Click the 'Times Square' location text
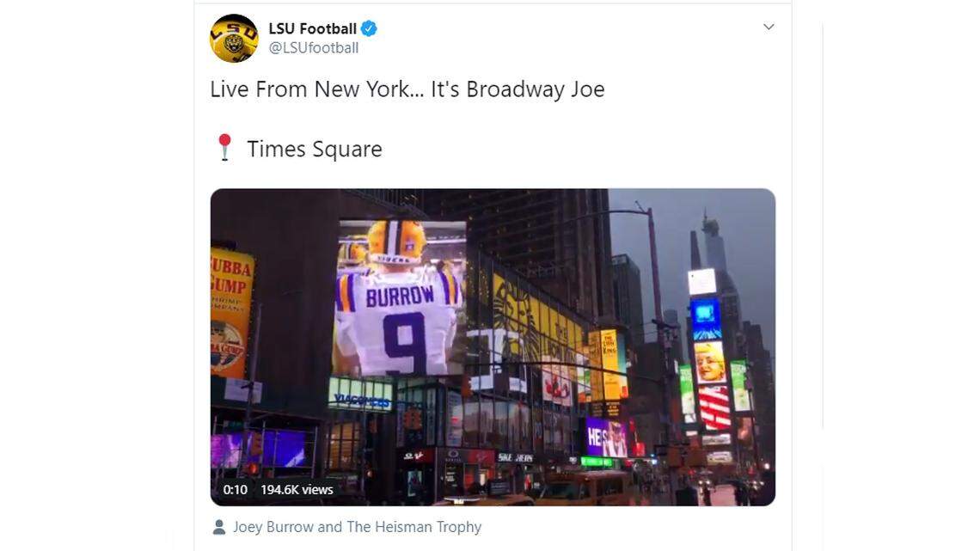Screen dimensions: 980x551 [x=315, y=147]
